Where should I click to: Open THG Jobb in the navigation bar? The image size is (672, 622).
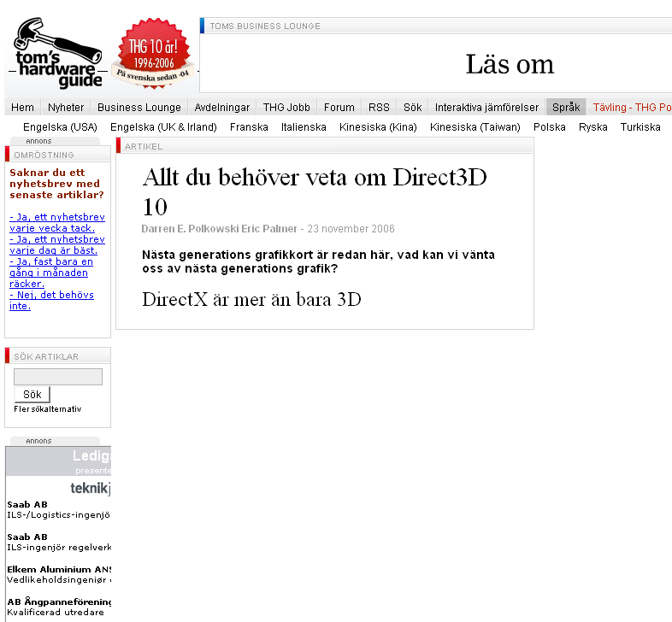click(x=286, y=107)
